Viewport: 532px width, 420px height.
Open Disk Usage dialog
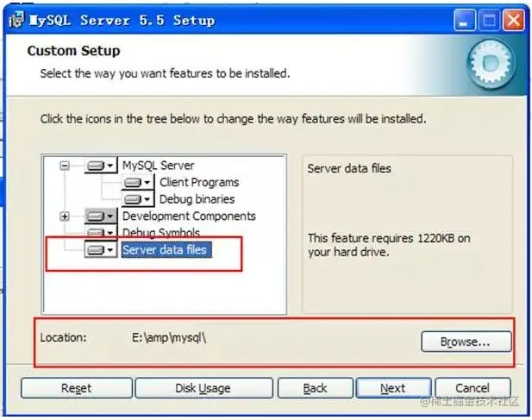coord(203,388)
